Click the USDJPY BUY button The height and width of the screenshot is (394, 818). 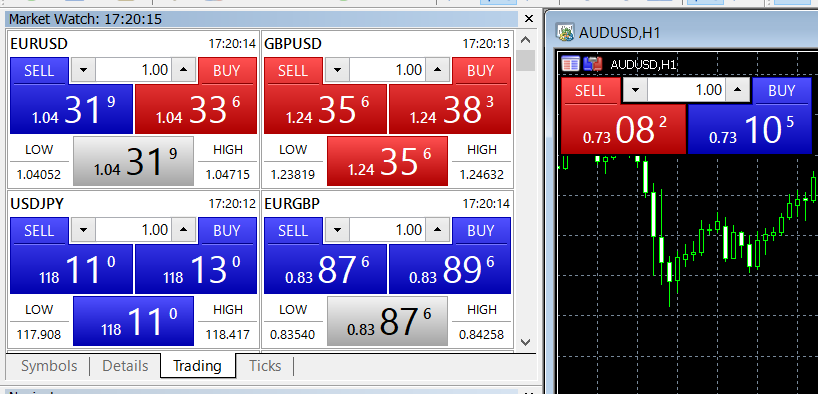[227, 231]
